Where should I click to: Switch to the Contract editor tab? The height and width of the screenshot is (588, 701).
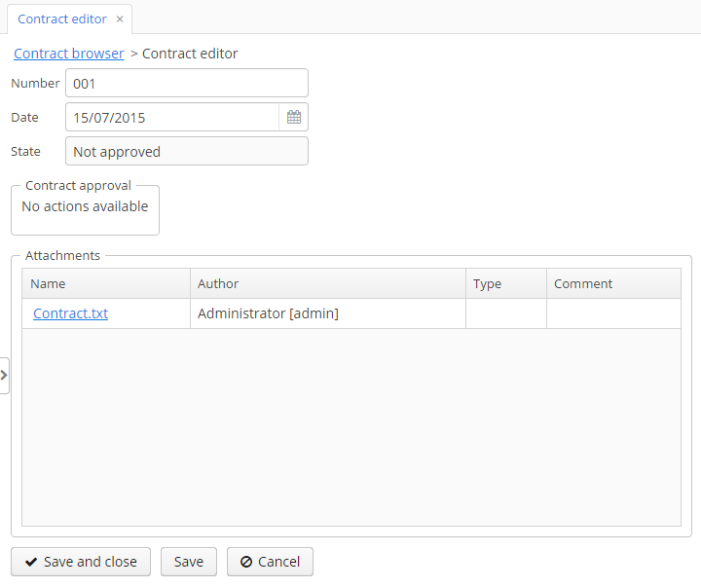click(62, 19)
